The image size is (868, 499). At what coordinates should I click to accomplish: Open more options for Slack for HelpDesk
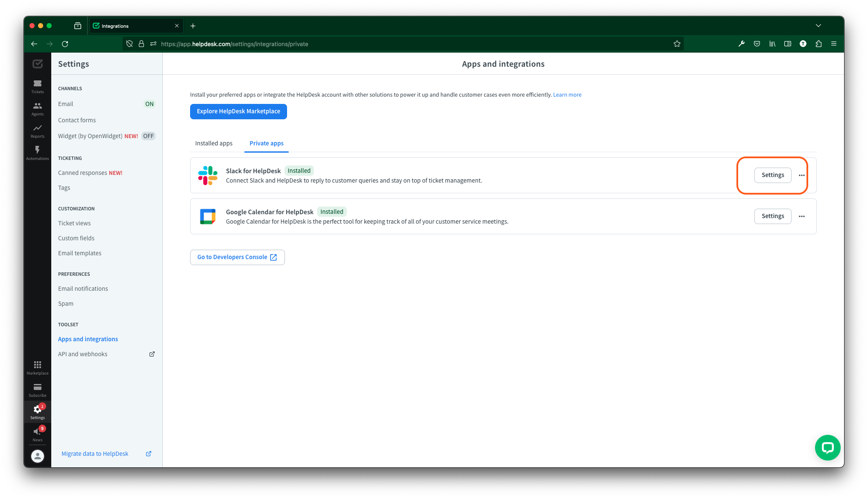(802, 175)
